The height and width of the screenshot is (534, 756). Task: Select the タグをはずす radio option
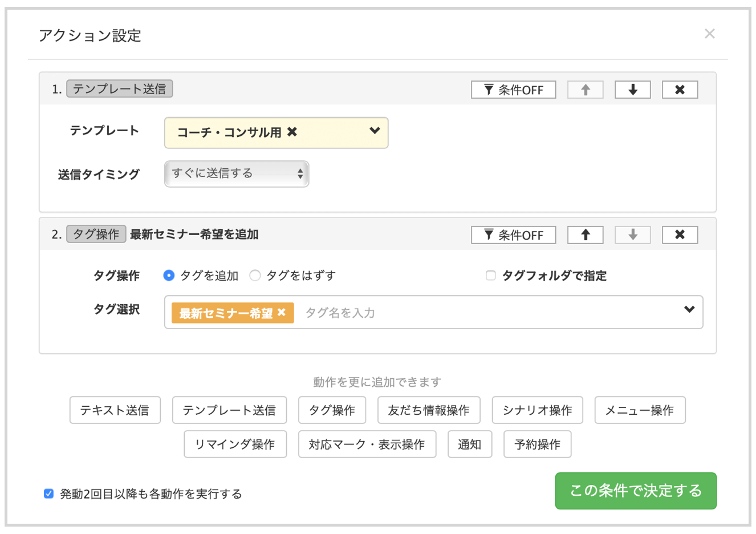[255, 276]
